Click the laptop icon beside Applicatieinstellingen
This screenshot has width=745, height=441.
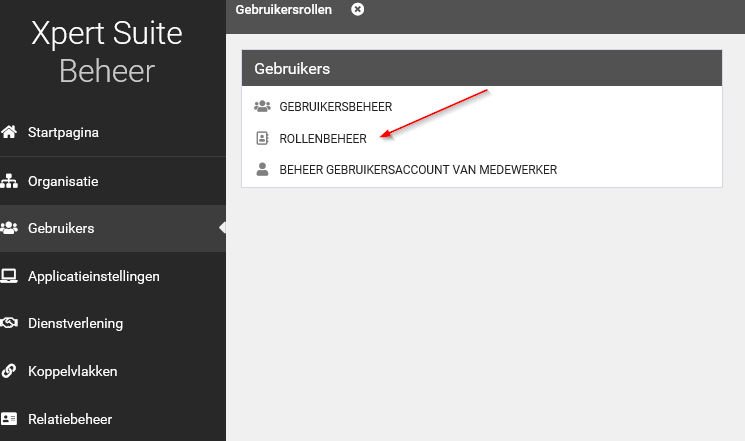tap(10, 276)
